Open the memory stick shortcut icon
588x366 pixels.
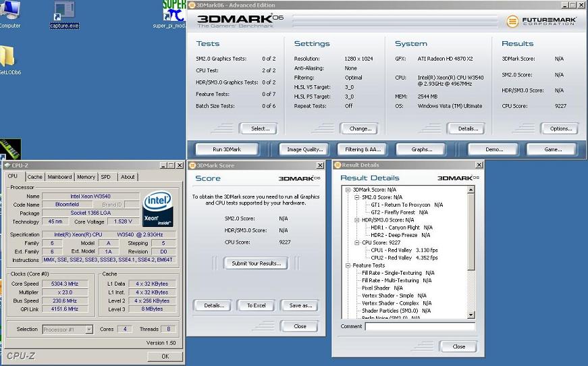click(x=10, y=149)
